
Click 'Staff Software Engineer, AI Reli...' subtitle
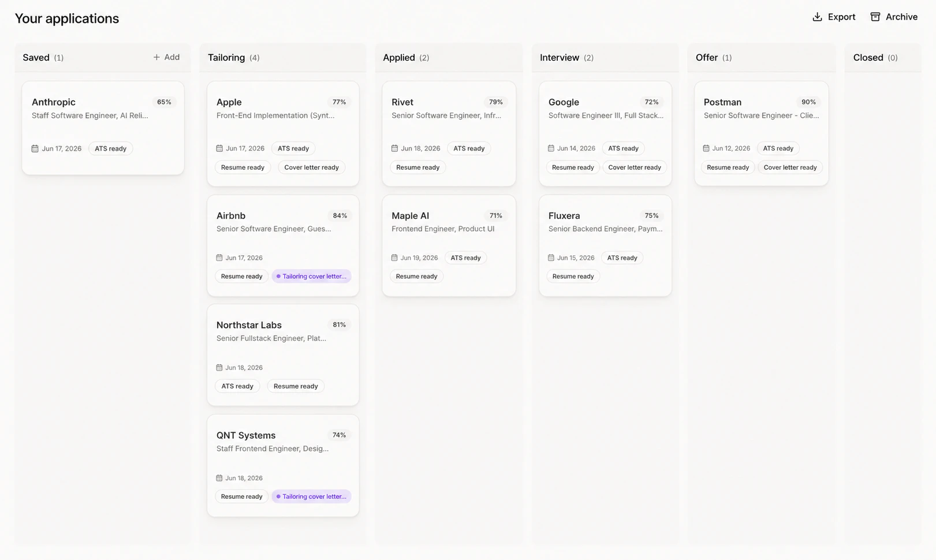(90, 115)
